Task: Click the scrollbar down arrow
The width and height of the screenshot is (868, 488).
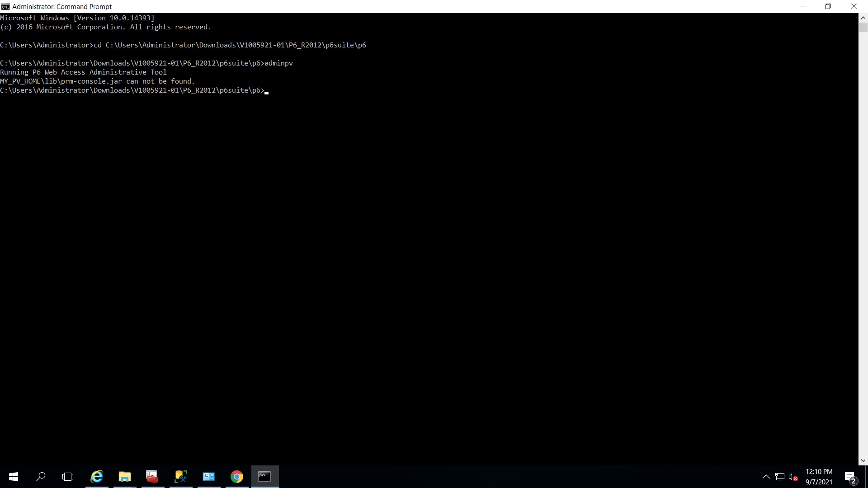Action: 863,461
